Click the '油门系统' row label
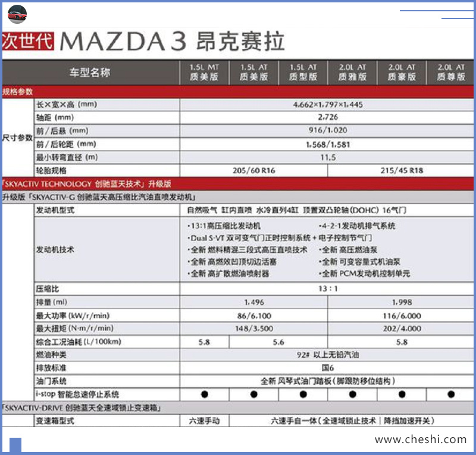Viewport: 476px width, 455px height. pyautogui.click(x=51, y=381)
